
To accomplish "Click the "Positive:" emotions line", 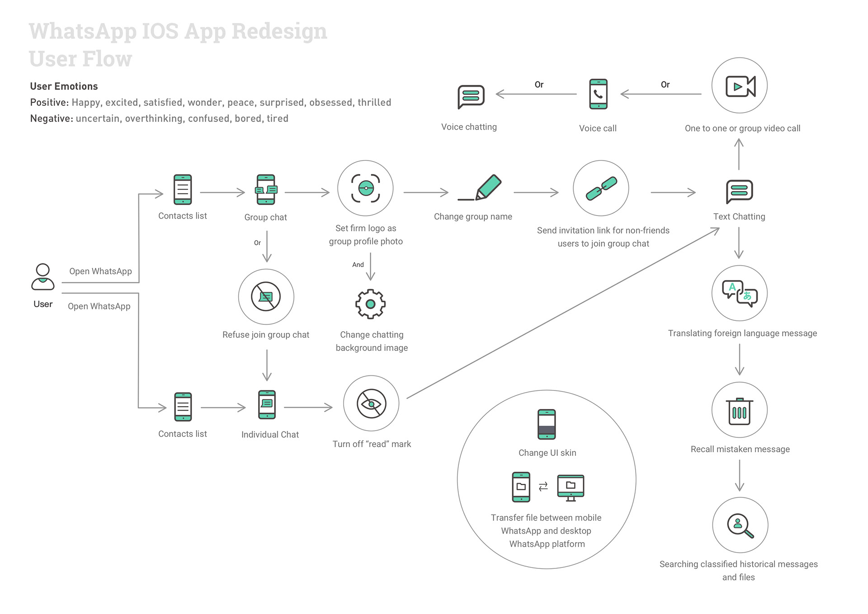I will [x=211, y=103].
